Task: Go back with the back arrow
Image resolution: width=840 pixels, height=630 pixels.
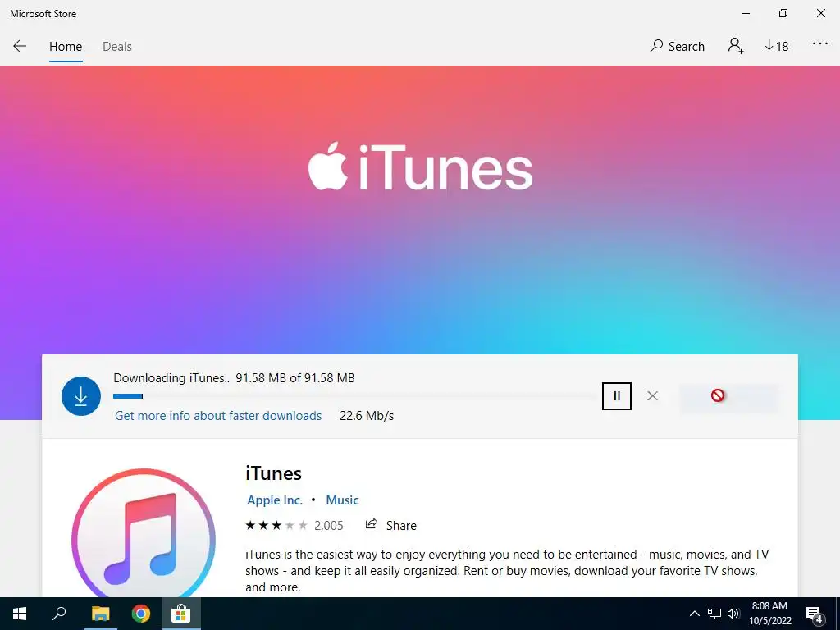Action: [20, 46]
